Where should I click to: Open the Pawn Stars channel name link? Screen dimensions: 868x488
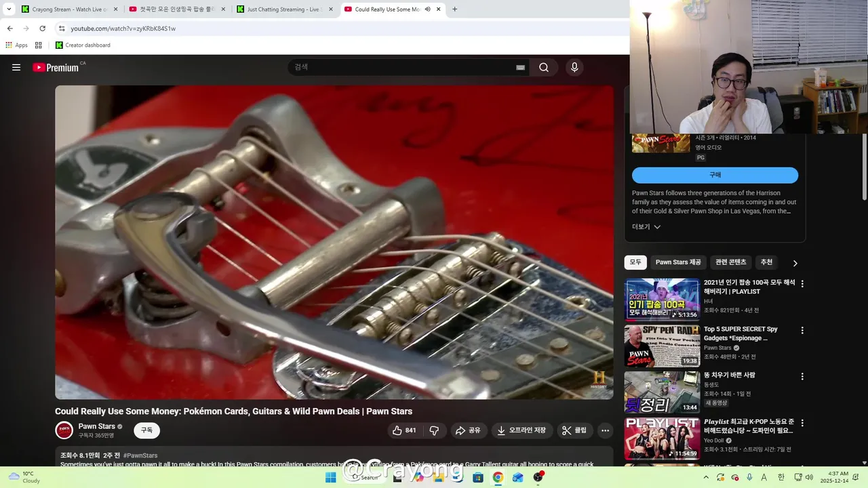[x=96, y=426]
